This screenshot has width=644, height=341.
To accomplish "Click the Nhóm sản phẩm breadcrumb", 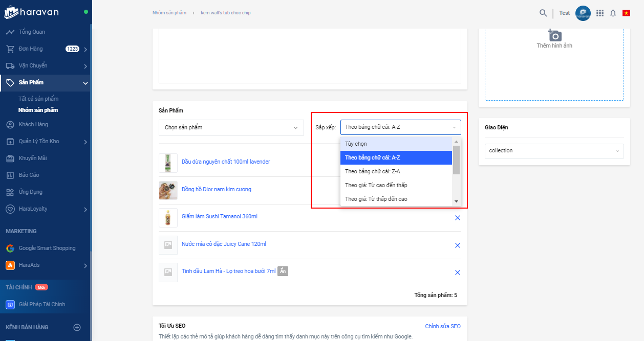I will click(169, 13).
